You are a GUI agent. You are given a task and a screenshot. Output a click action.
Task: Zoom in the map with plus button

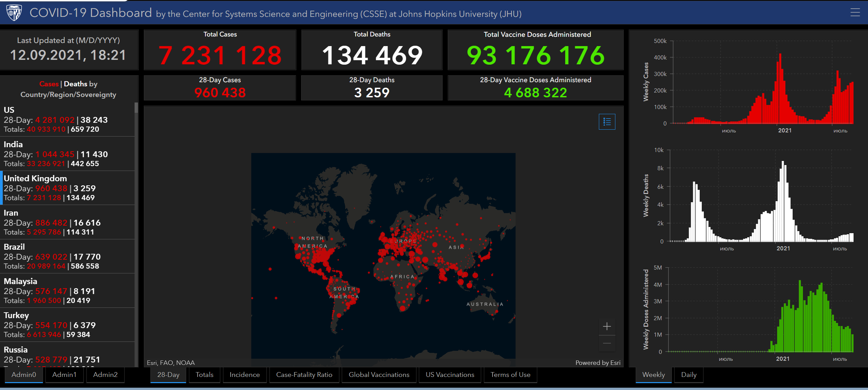(607, 326)
